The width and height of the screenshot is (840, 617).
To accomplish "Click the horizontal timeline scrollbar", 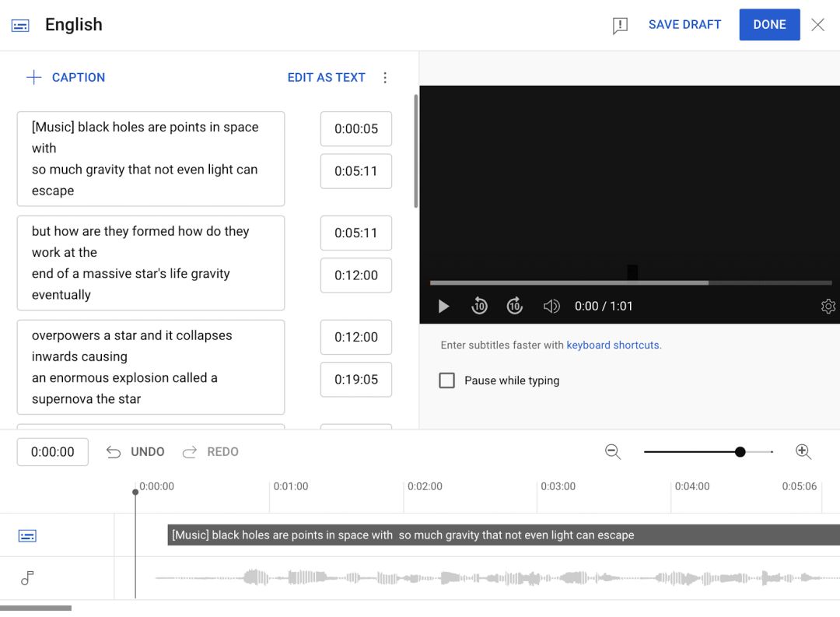I will [x=35, y=608].
